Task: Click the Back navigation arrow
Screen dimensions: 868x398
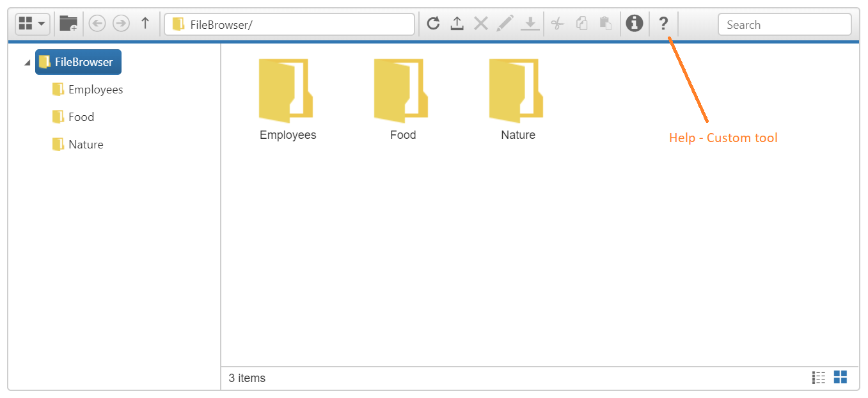Action: [x=97, y=23]
